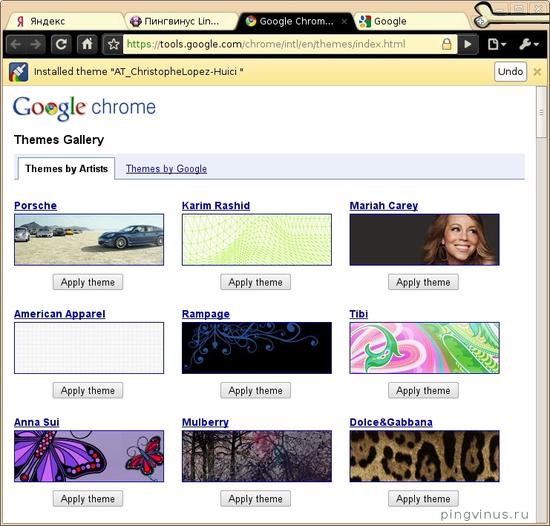550x526 pixels.
Task: Click the Google favicon on last tab
Action: 365,21
